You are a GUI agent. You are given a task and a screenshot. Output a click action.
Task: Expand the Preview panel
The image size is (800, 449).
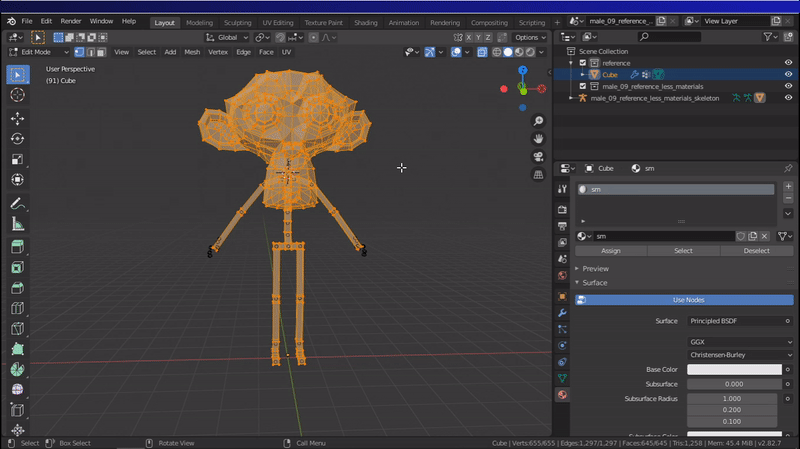595,269
